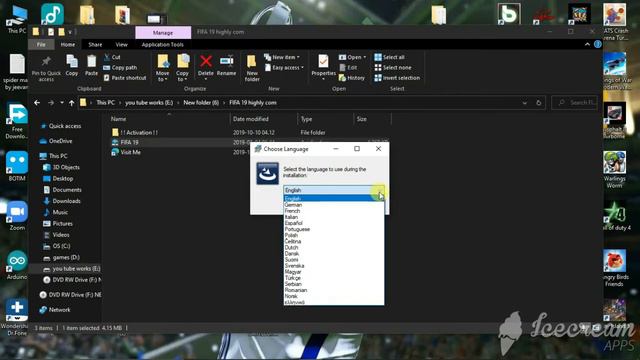Collapse the ribbon with the chevron
The height and width of the screenshot is (360, 640).
pyautogui.click(x=587, y=44)
